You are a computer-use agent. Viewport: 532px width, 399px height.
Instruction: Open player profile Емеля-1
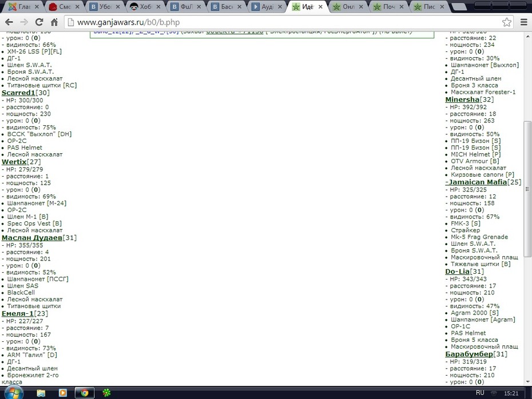tap(18, 314)
